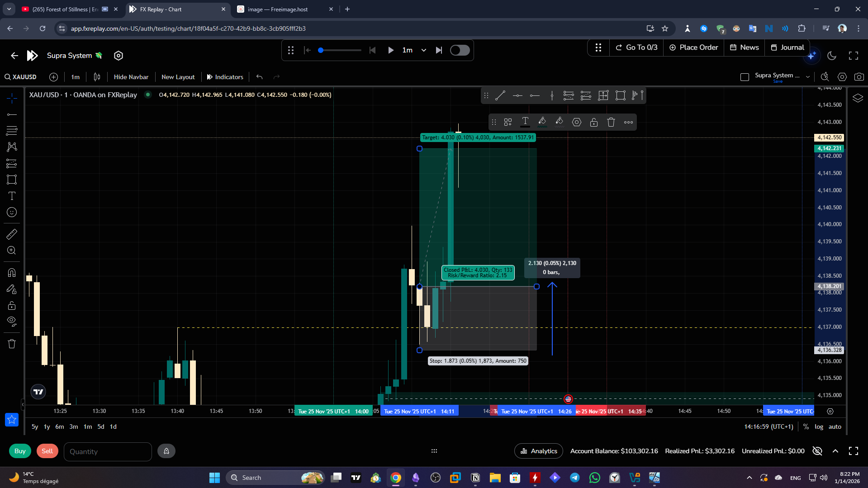868x488 pixels.
Task: Select rectangle tool in floating favorites toolbar
Action: pyautogui.click(x=621, y=95)
